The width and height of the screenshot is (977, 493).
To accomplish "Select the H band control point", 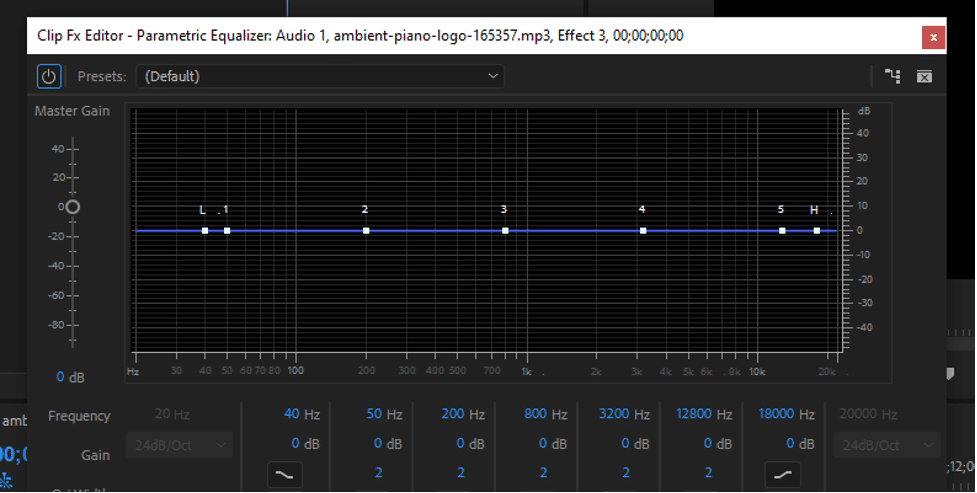I will pyautogui.click(x=816, y=231).
